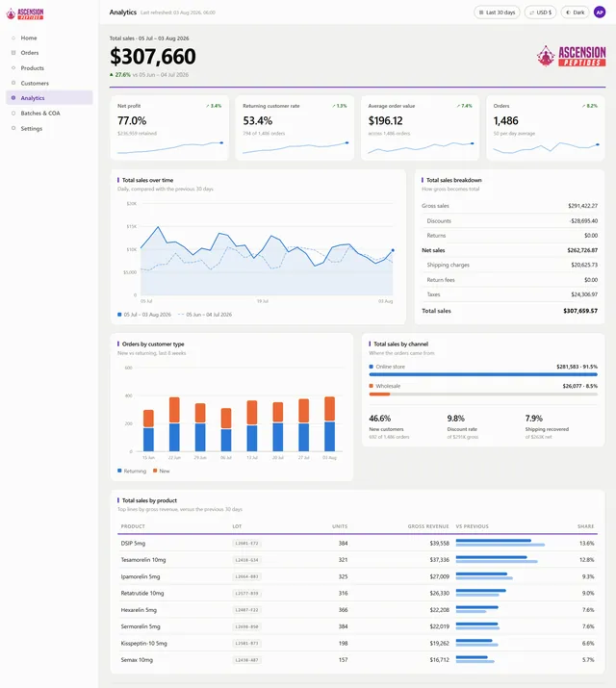Click the 46.6% New customers stat
The width and height of the screenshot is (616, 688).
point(390,427)
